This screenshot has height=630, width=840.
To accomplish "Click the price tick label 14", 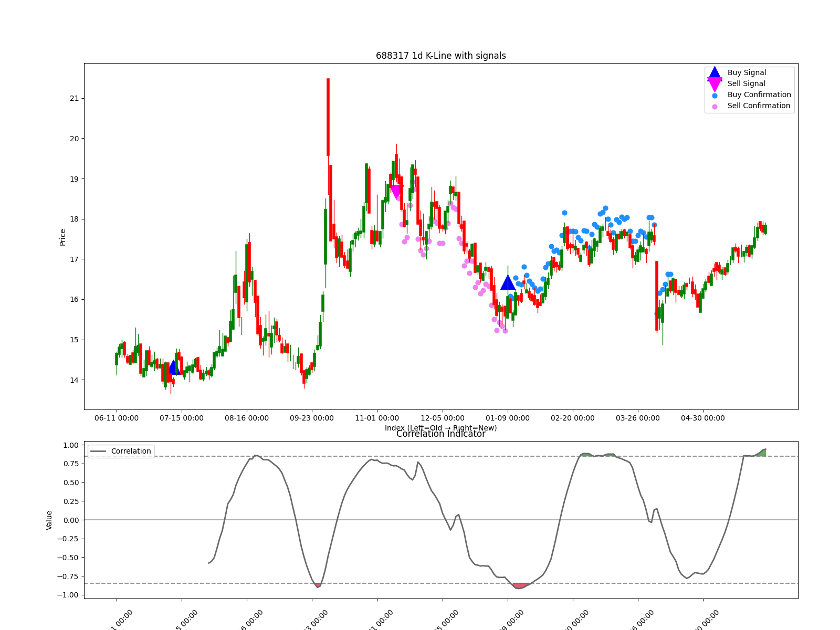I will (74, 380).
